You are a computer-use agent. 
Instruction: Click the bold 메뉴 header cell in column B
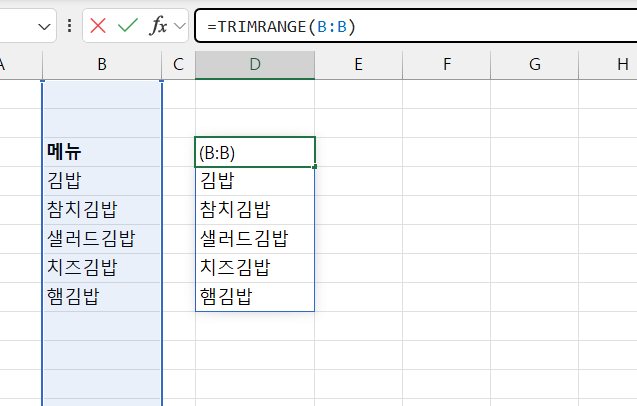click(x=102, y=152)
